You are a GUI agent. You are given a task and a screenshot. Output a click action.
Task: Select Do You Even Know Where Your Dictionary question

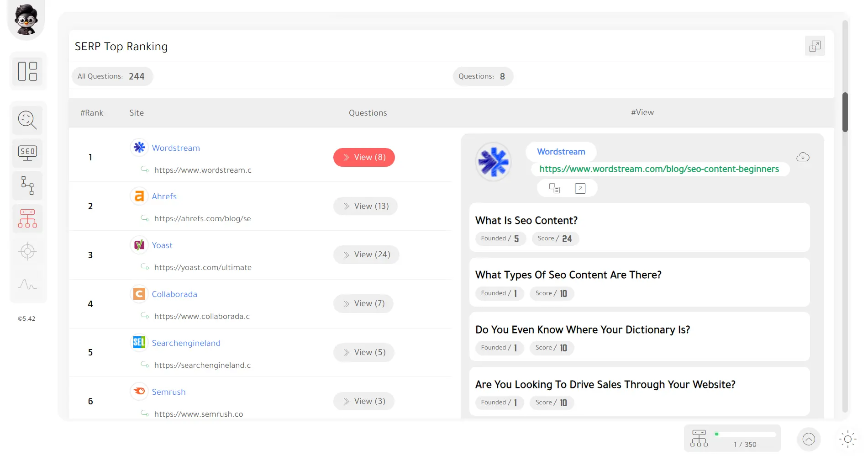(583, 329)
